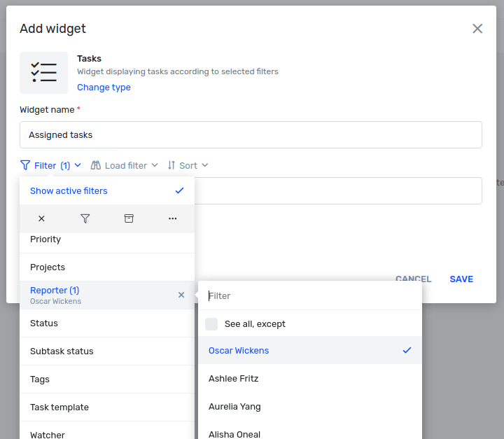Click the Widget name input field

click(x=251, y=134)
